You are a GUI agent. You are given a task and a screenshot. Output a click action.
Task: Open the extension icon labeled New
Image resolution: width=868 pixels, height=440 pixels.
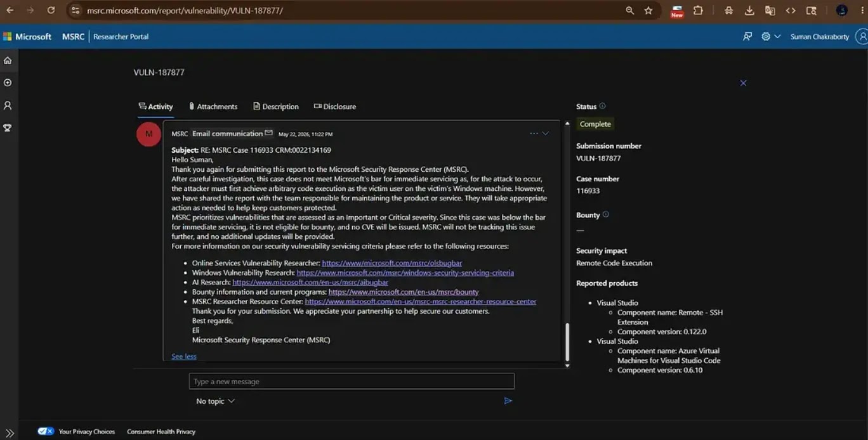tap(677, 11)
